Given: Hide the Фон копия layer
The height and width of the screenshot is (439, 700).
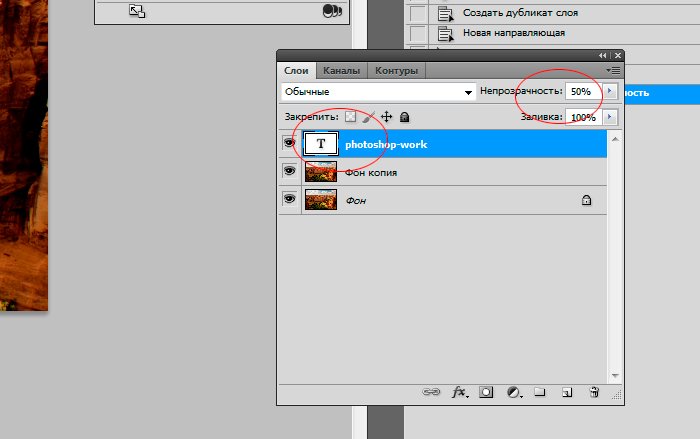Looking at the screenshot, I should [289, 171].
